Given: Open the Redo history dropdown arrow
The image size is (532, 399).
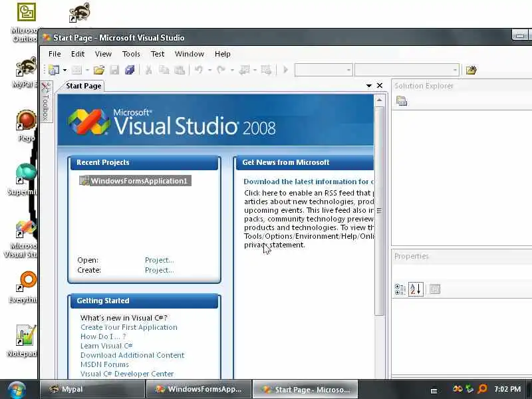Looking at the screenshot, I should coord(232,70).
